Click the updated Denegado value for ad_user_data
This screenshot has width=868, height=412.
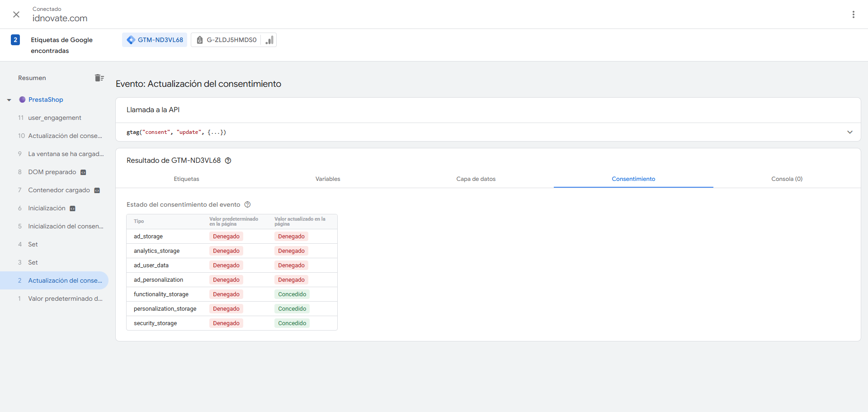(x=291, y=265)
